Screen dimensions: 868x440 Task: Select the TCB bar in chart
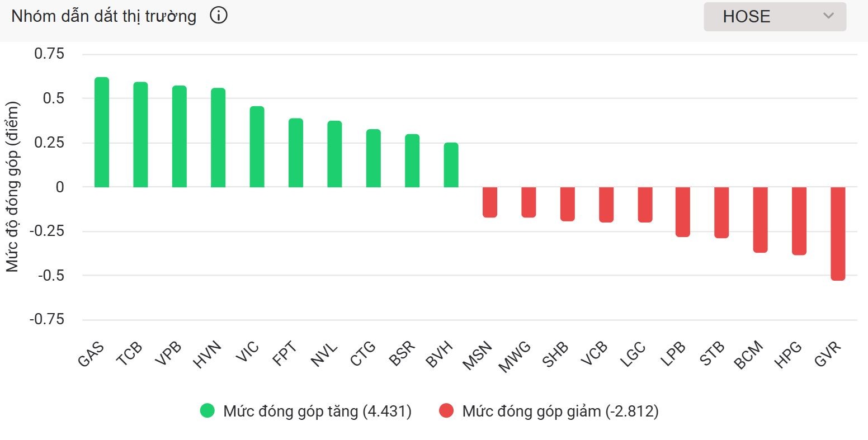[x=140, y=134]
